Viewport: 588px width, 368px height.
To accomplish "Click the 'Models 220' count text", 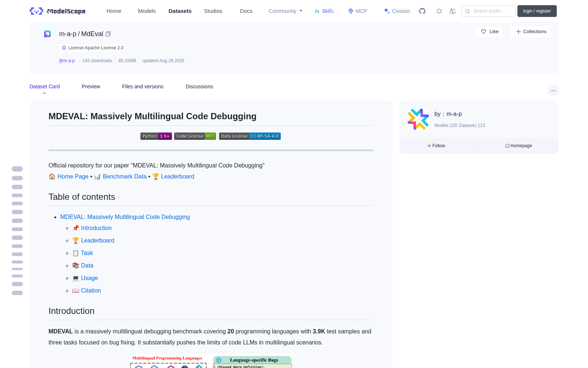I will pos(446,125).
